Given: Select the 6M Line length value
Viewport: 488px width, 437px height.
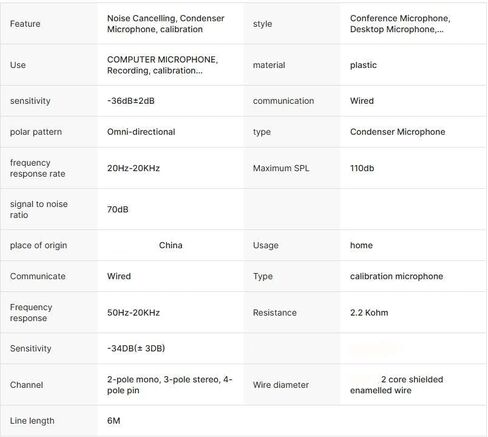Looking at the screenshot, I should coord(114,421).
